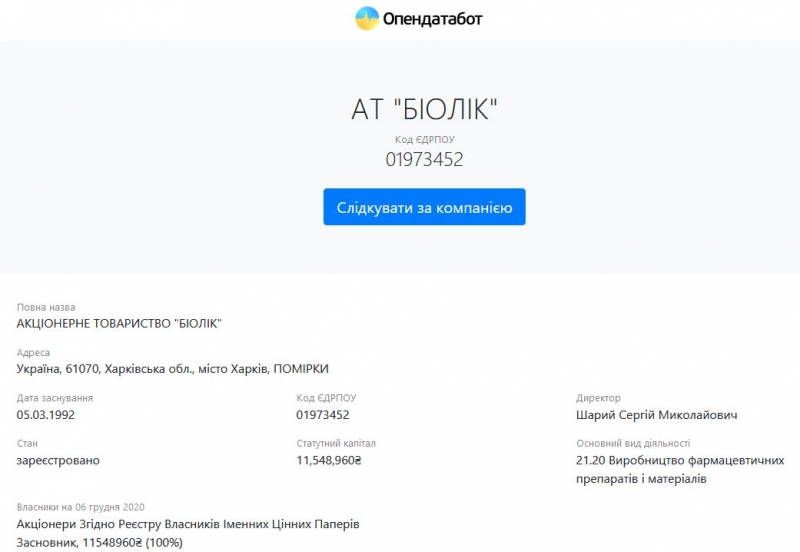Click the Дата заснування label

pos(55,398)
